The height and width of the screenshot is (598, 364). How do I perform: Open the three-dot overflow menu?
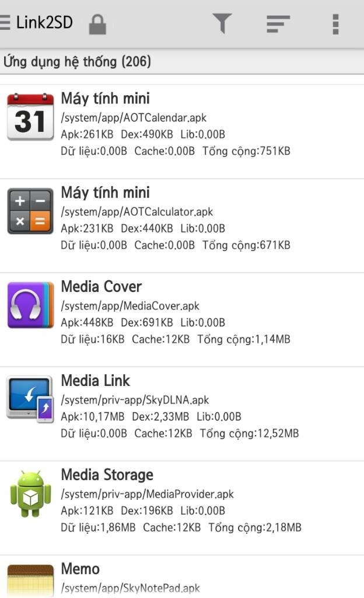[335, 24]
